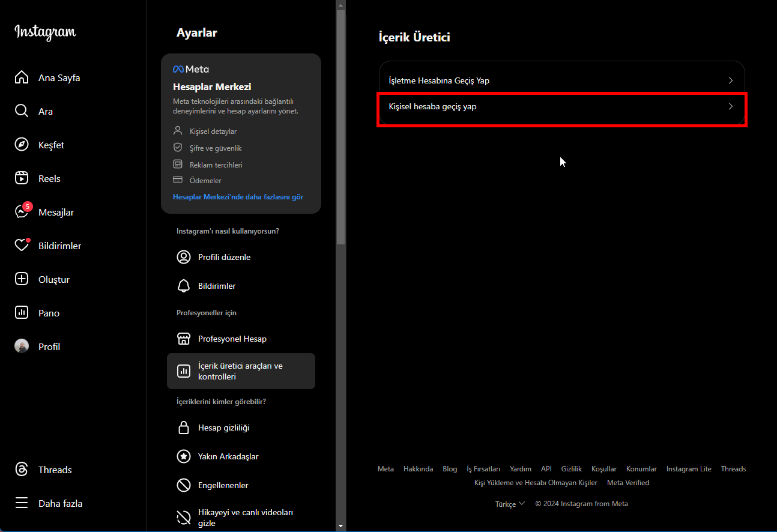Open the Threads icon in sidebar

coord(22,470)
